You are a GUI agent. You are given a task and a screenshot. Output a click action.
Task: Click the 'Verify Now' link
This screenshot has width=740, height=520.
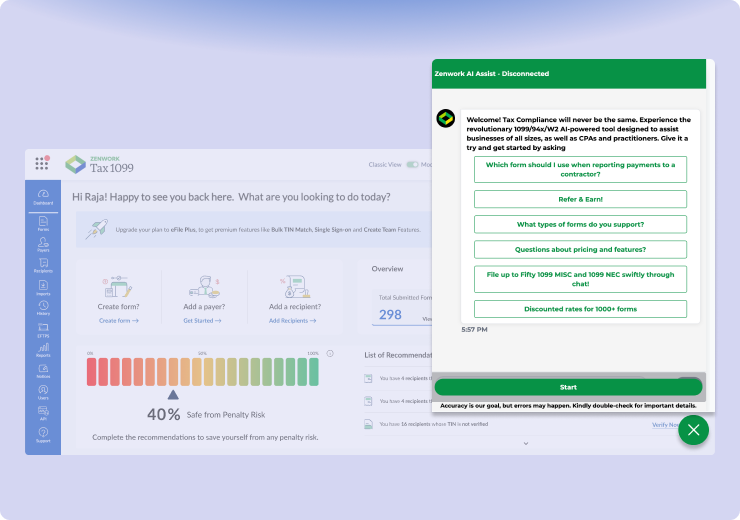(x=665, y=425)
